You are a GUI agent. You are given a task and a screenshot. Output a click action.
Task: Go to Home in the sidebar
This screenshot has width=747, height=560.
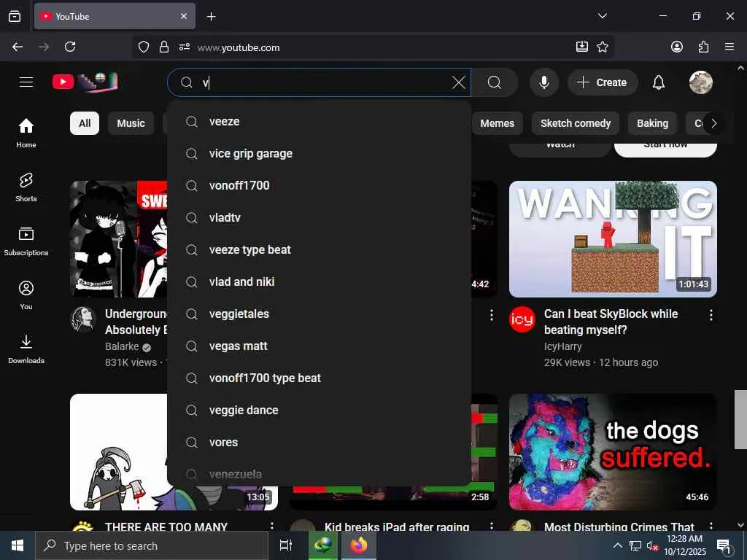(x=26, y=133)
